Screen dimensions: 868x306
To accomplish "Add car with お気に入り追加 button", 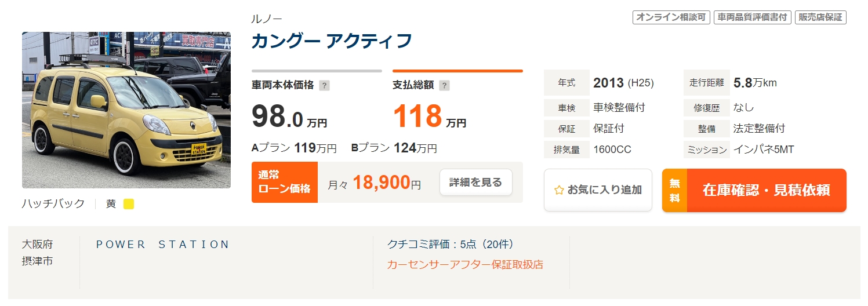I will [x=598, y=190].
